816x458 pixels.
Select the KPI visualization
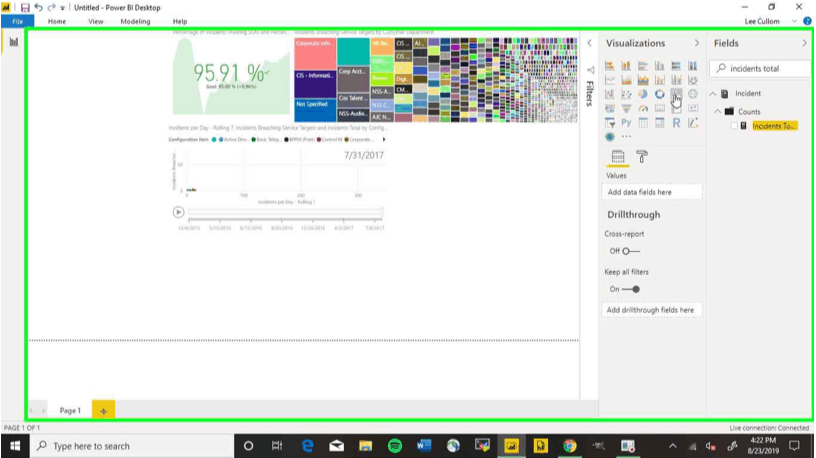pyautogui.click(x=693, y=108)
